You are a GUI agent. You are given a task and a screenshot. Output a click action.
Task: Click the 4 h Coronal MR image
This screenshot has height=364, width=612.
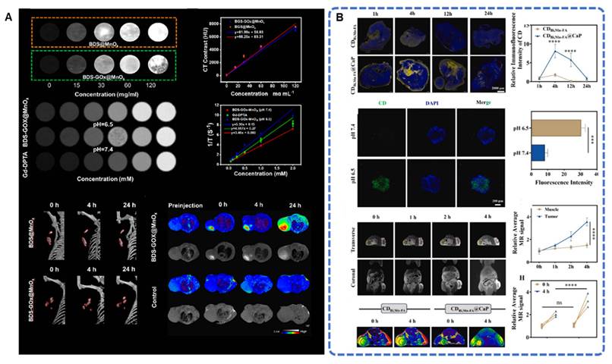pos(487,277)
